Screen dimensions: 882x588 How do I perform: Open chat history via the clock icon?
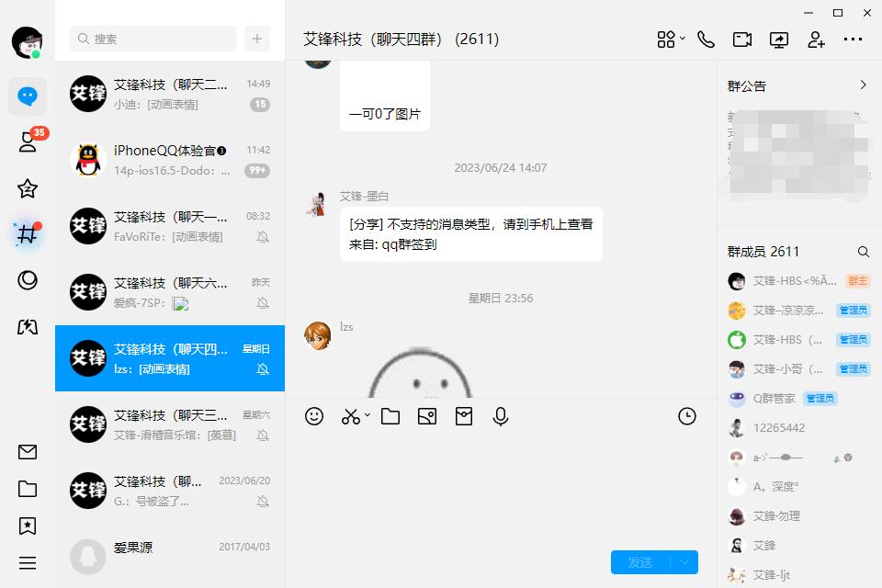(x=686, y=416)
